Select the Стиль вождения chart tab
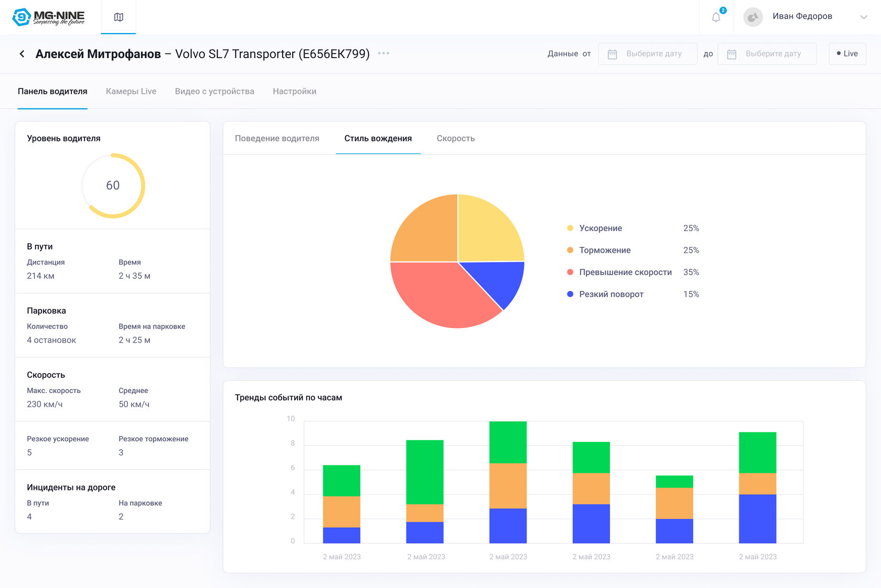The image size is (881, 588). (378, 138)
